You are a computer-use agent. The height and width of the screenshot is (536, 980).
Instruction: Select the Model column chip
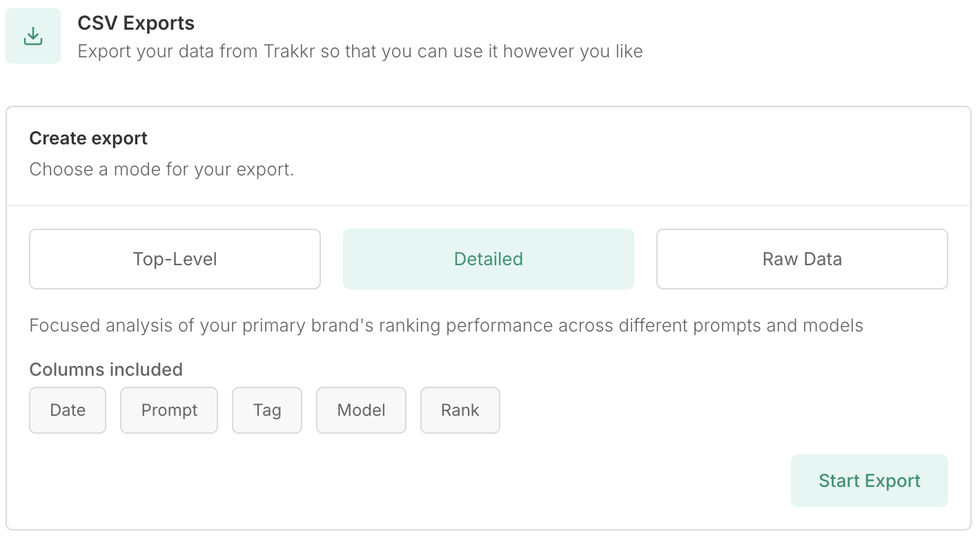coord(361,410)
